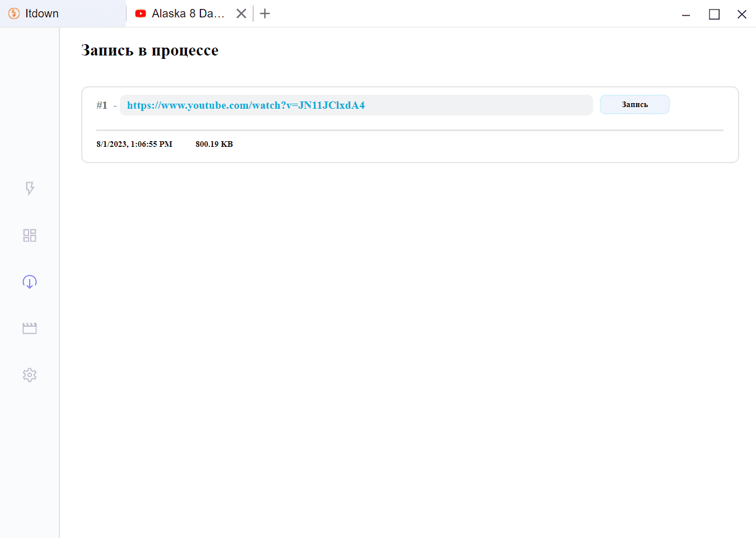Minimize the Itdown window
756x538 pixels.
[x=686, y=14]
